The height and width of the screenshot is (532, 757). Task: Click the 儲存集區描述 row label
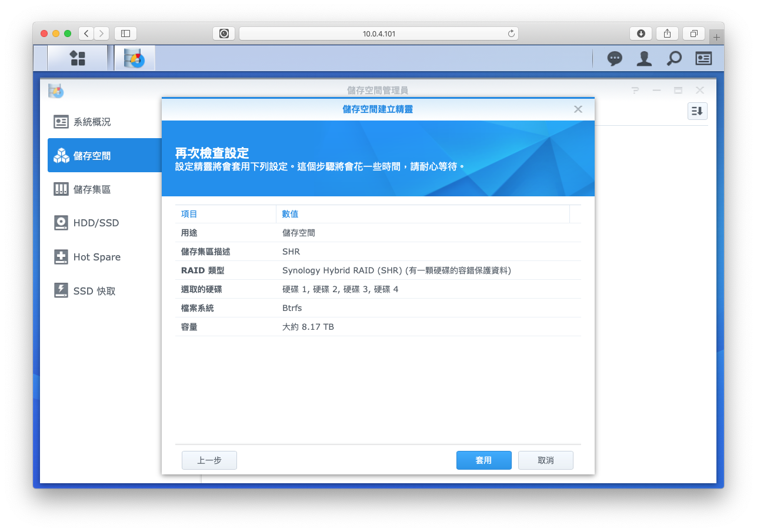206,252
